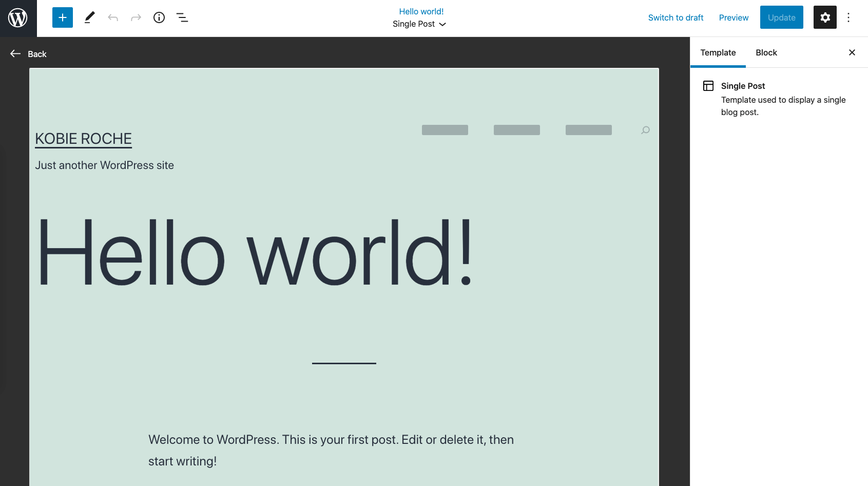Open the Details info icon

pos(159,17)
